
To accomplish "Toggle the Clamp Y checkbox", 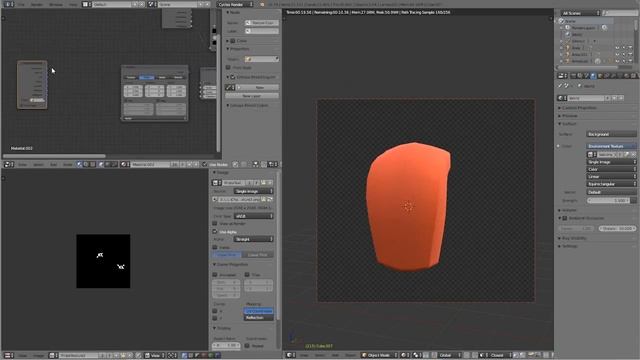I will (x=215, y=318).
